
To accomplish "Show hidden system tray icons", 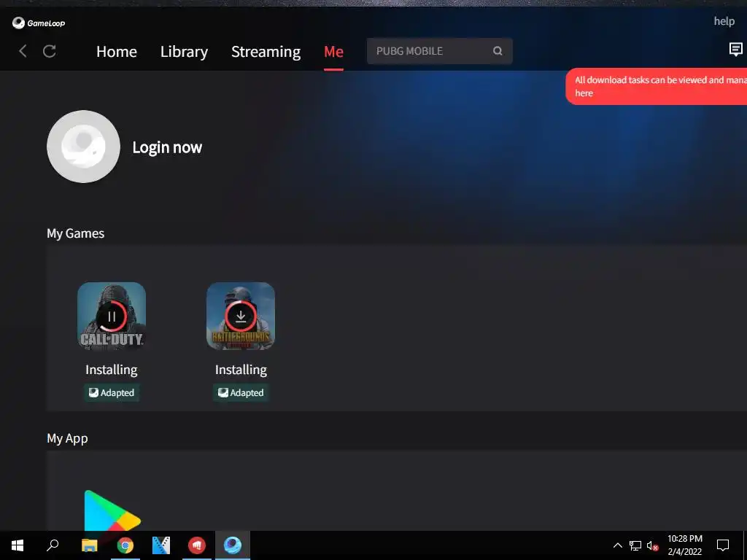I will click(x=617, y=545).
